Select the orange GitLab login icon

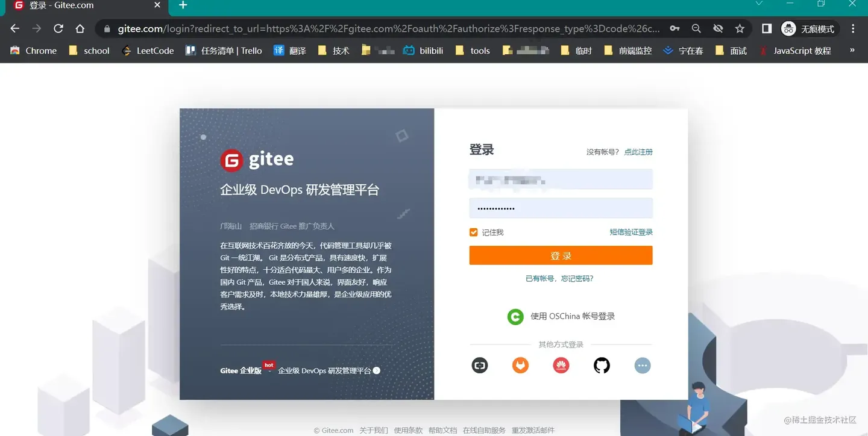pyautogui.click(x=520, y=366)
